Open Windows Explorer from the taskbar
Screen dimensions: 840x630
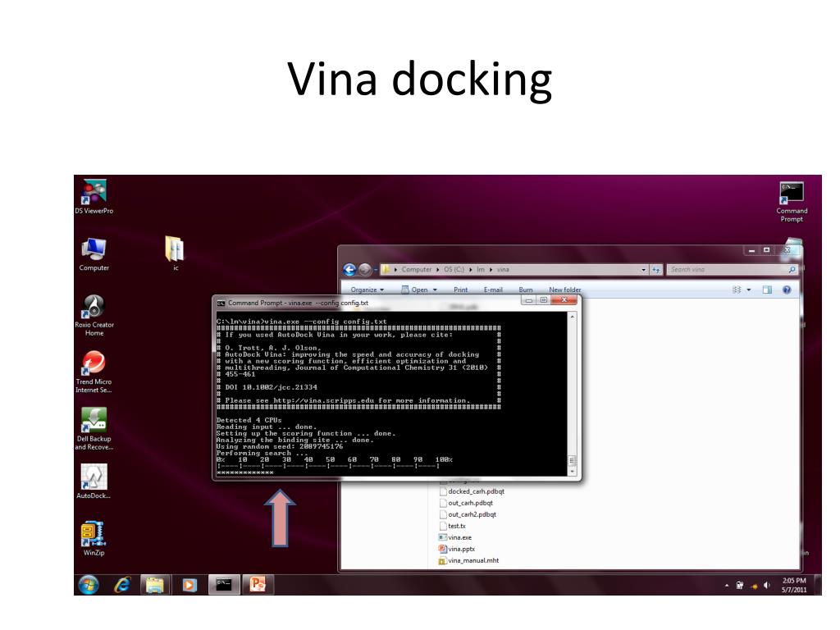tap(155, 584)
